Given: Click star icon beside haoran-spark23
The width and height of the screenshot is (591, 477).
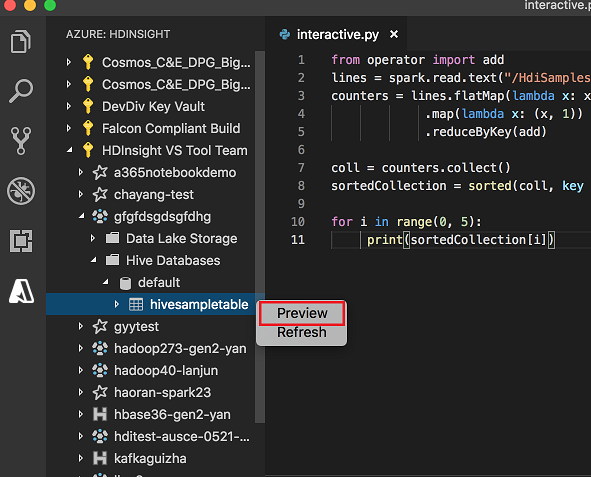Looking at the screenshot, I should pyautogui.click(x=100, y=392).
